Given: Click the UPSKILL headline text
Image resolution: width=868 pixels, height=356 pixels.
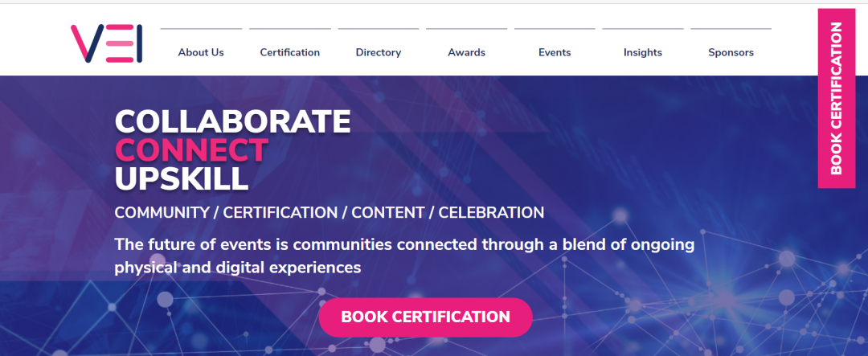Looking at the screenshot, I should coord(182,178).
